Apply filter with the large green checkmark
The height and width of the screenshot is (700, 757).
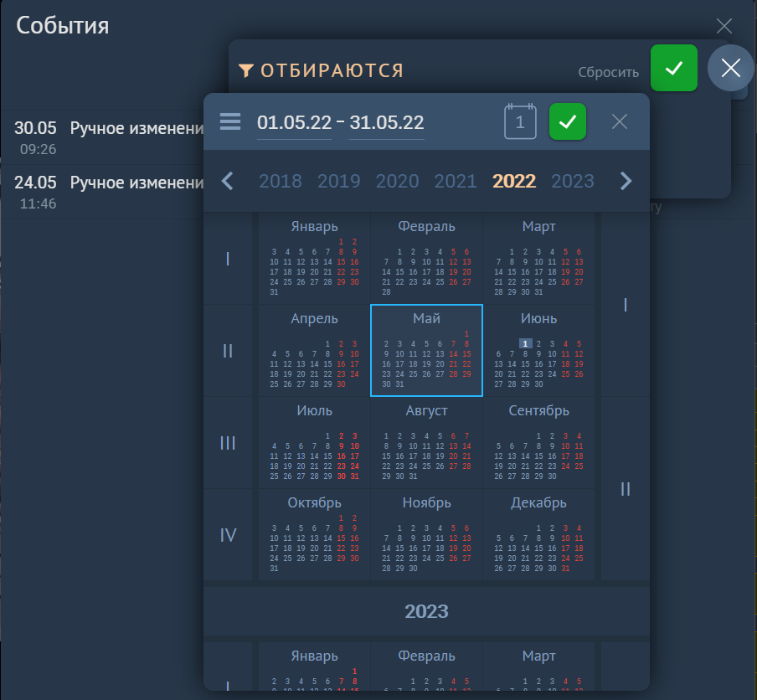pos(674,68)
